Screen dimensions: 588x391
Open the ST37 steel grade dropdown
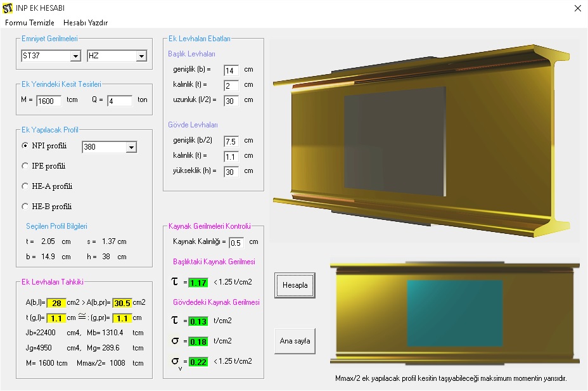click(x=75, y=56)
